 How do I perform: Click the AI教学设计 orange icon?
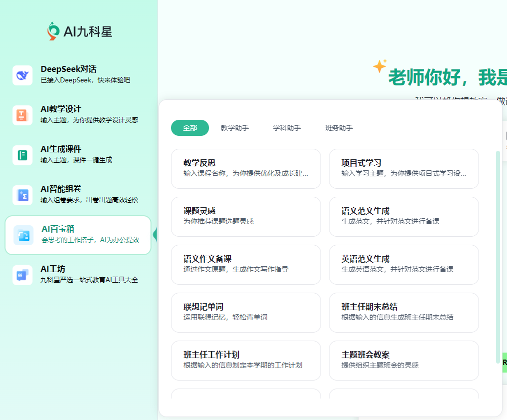point(22,115)
